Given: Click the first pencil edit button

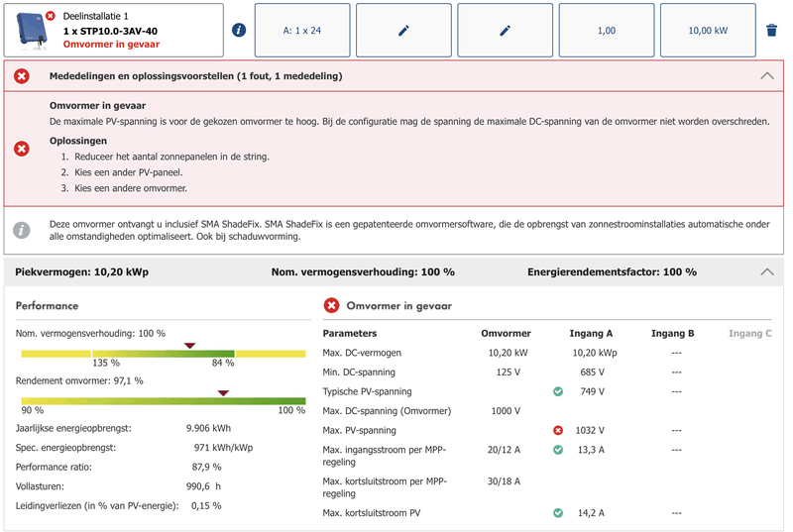Looking at the screenshot, I should point(402,31).
